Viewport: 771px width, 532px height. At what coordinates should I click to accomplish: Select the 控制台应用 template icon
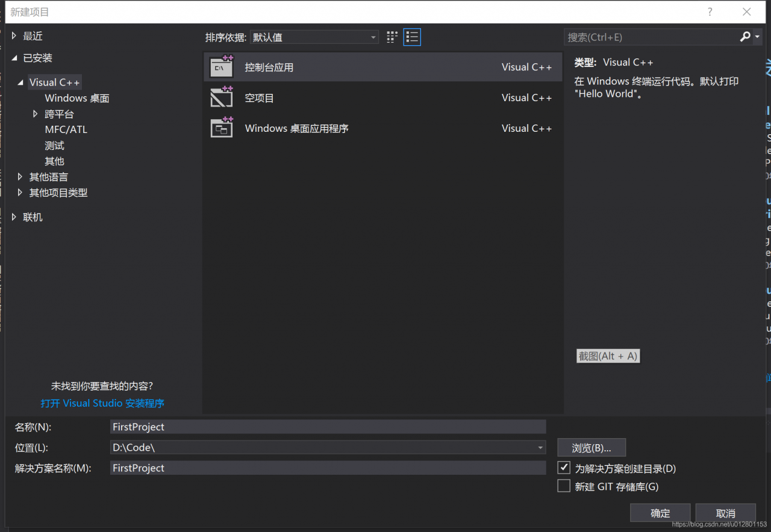click(x=221, y=67)
